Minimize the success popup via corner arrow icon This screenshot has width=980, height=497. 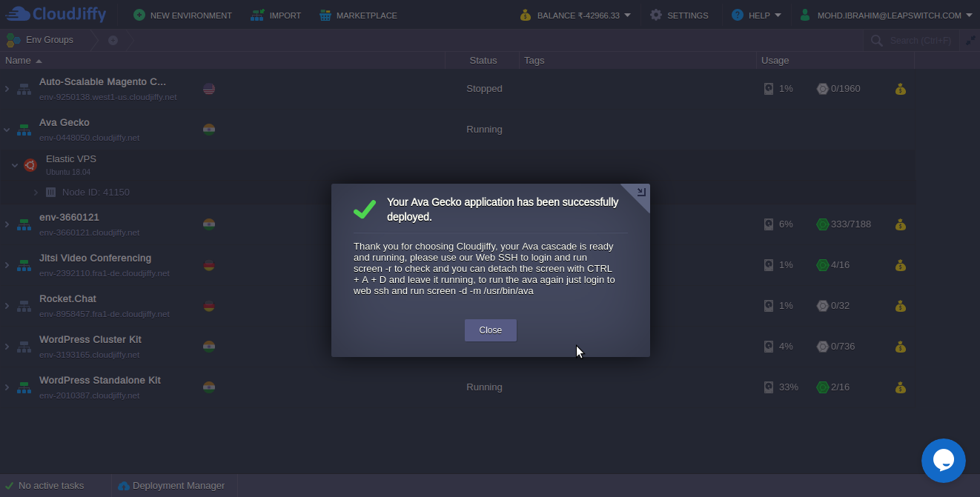[x=641, y=193]
